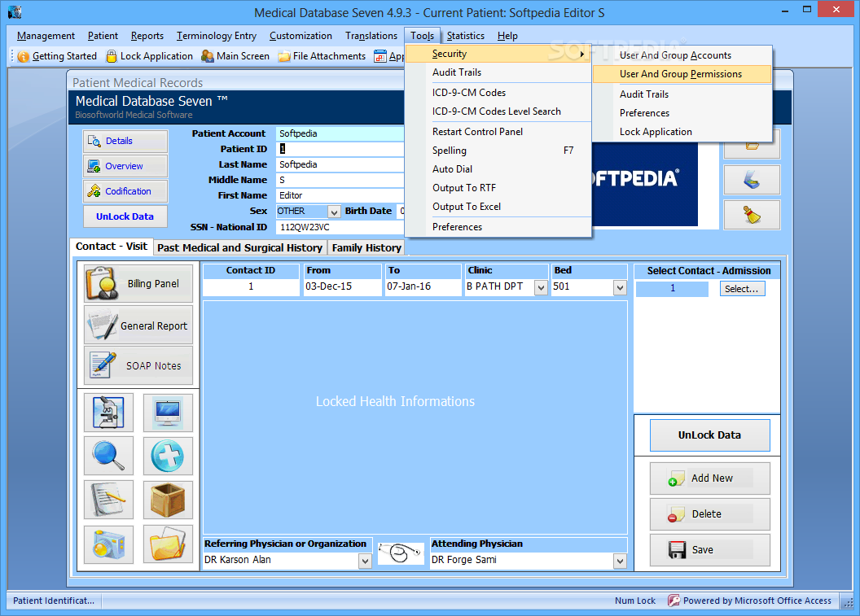This screenshot has width=860, height=616.
Task: Click the To date field
Action: (423, 286)
